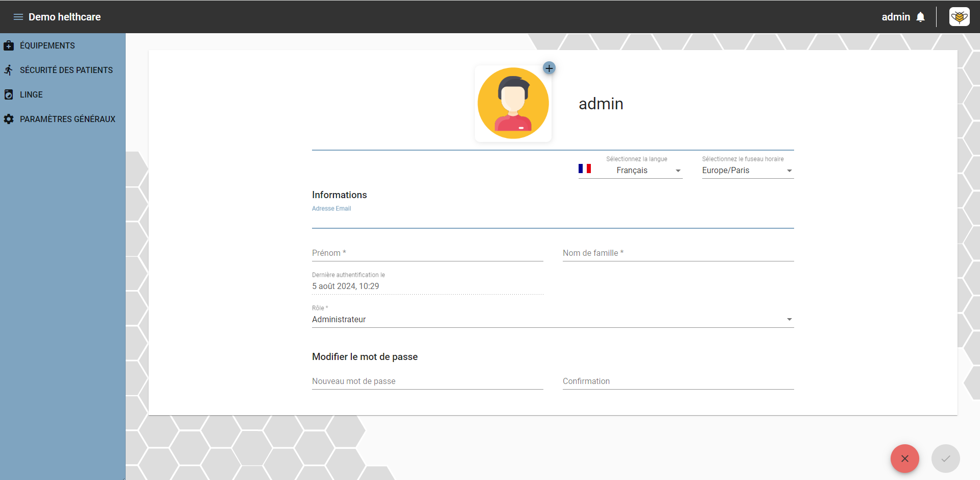Click the Linge washing machine icon

click(9, 94)
